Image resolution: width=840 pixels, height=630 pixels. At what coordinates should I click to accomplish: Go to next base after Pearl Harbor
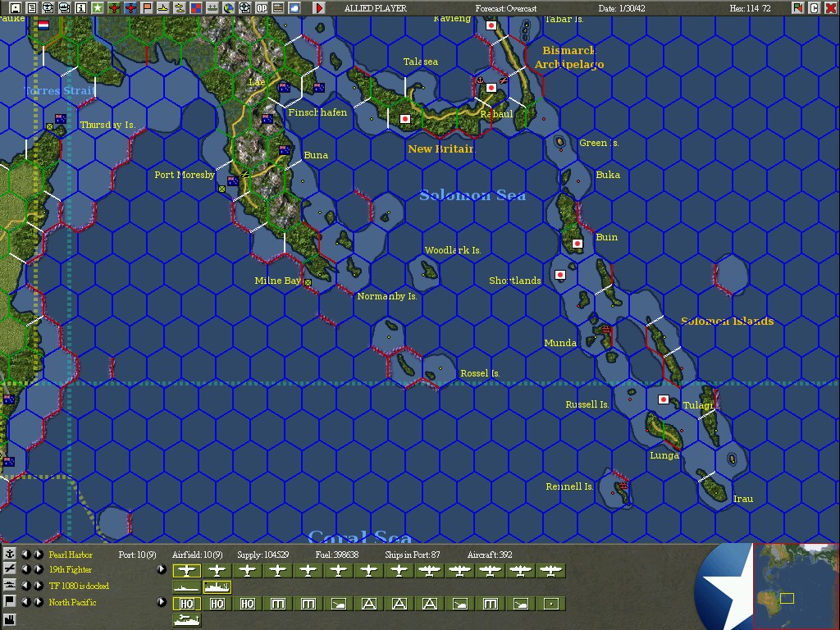click(x=38, y=554)
